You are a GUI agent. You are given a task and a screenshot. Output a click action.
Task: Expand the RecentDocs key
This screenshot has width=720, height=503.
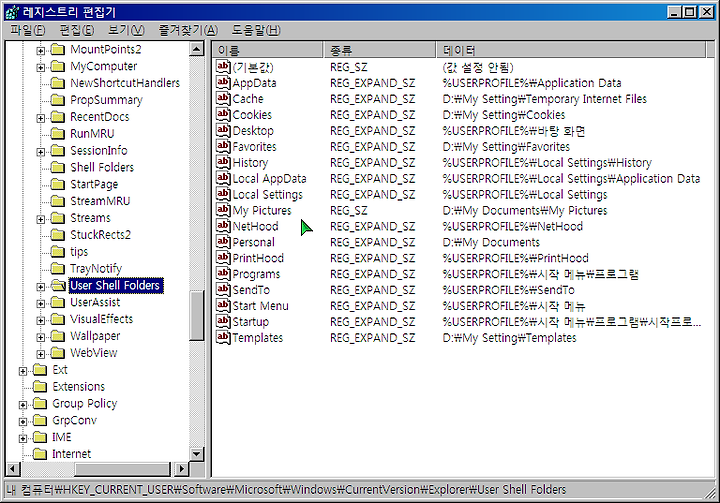40,118
